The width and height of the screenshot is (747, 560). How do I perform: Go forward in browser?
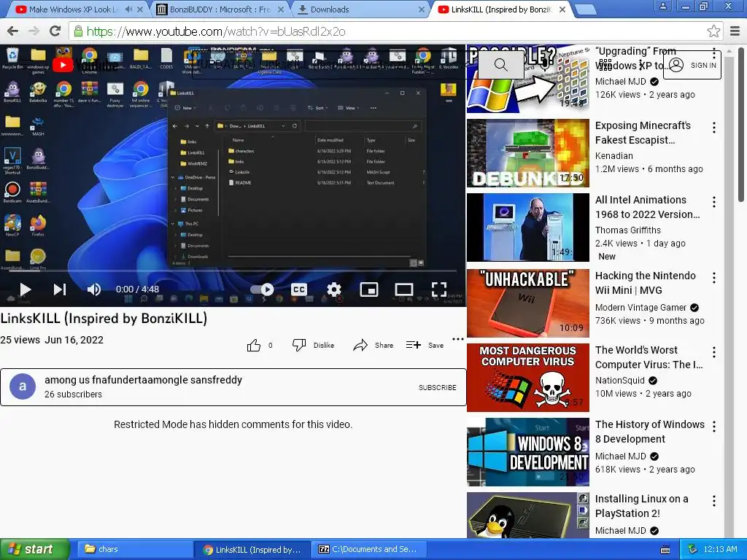click(x=34, y=31)
